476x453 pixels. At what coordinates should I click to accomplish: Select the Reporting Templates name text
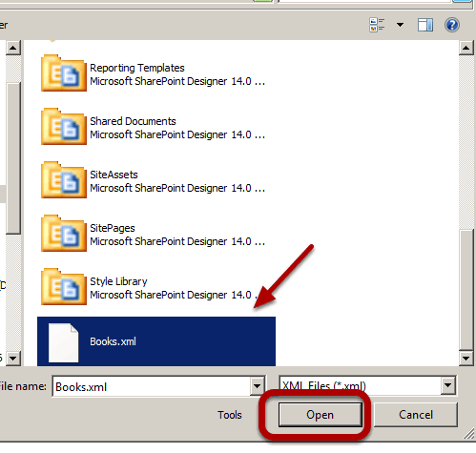pos(137,68)
